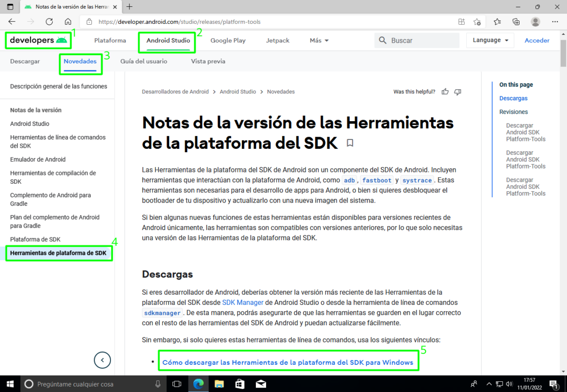Viewport: 567px width, 392px height.
Task: Go to the browser home page icon
Action: [68, 21]
